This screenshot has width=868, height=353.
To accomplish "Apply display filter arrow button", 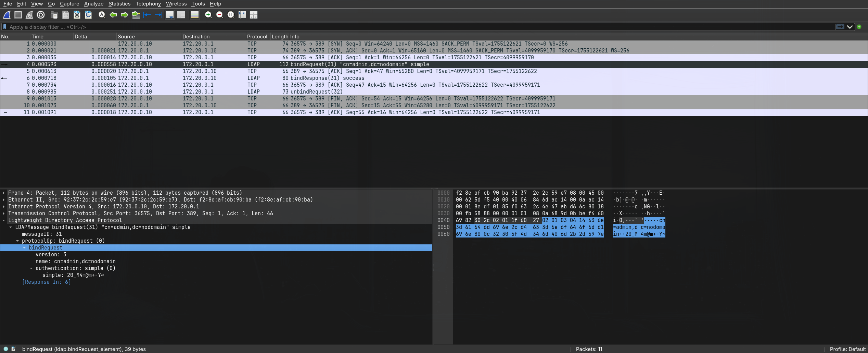I will click(840, 27).
